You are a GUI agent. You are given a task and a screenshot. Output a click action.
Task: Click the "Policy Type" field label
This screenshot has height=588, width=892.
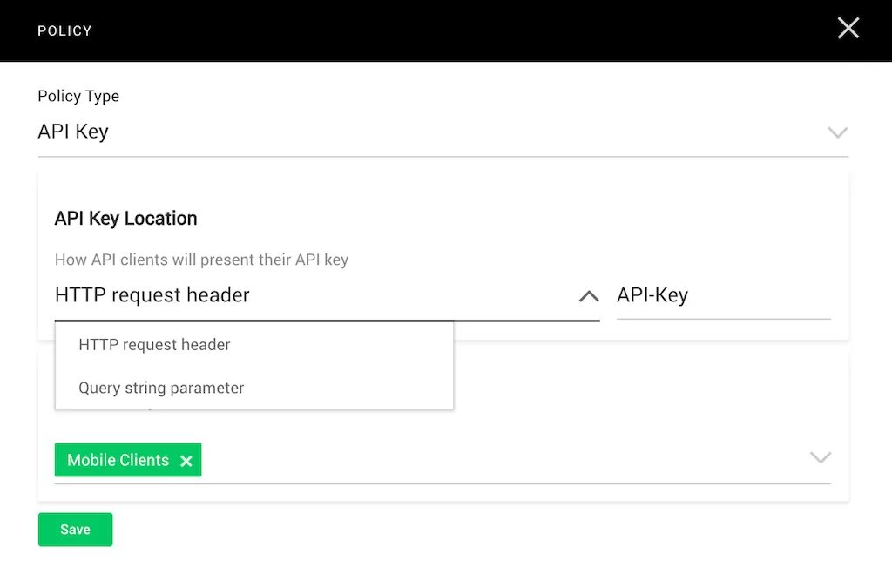click(x=78, y=96)
